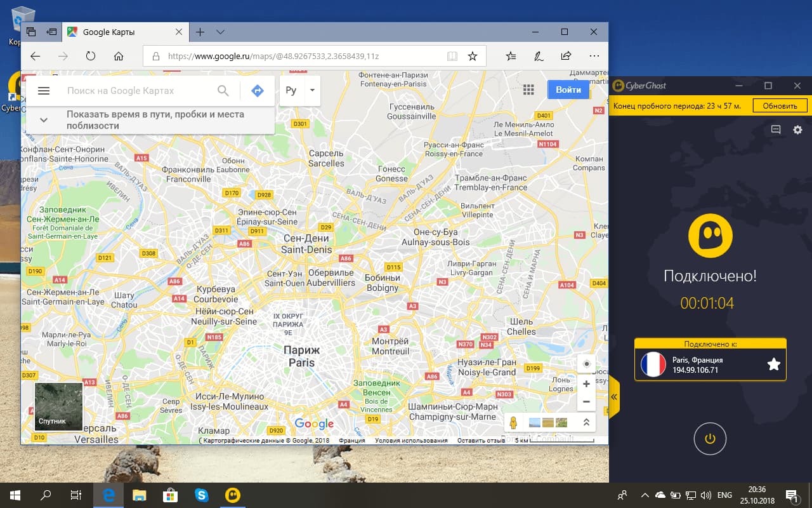Open the Условия использования link
The image size is (812, 508).
click(x=411, y=440)
